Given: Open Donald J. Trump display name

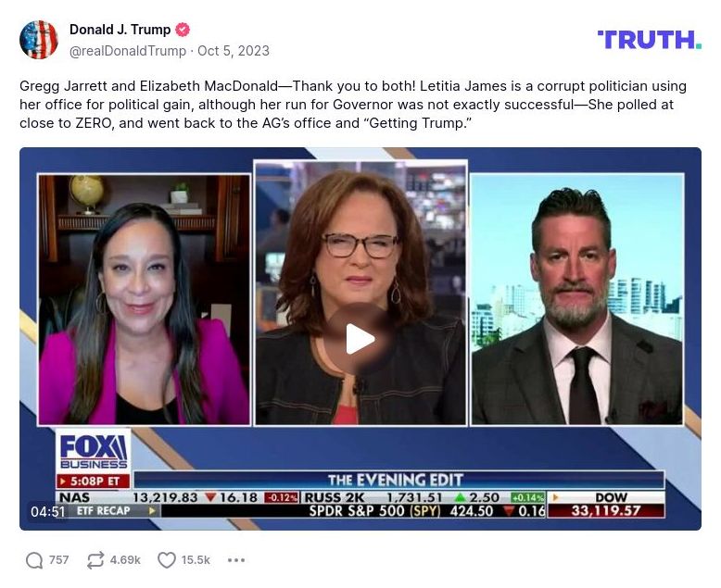Looking at the screenshot, I should click(120, 30).
